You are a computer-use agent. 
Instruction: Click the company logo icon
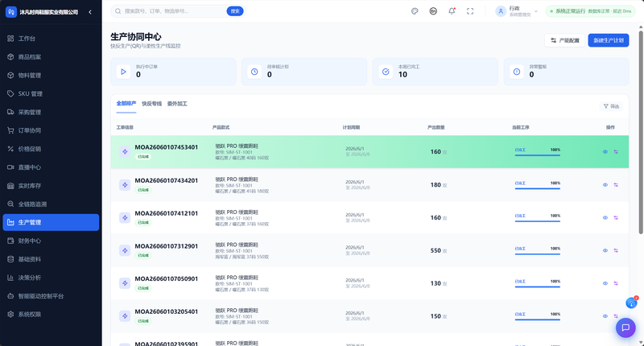pos(11,12)
